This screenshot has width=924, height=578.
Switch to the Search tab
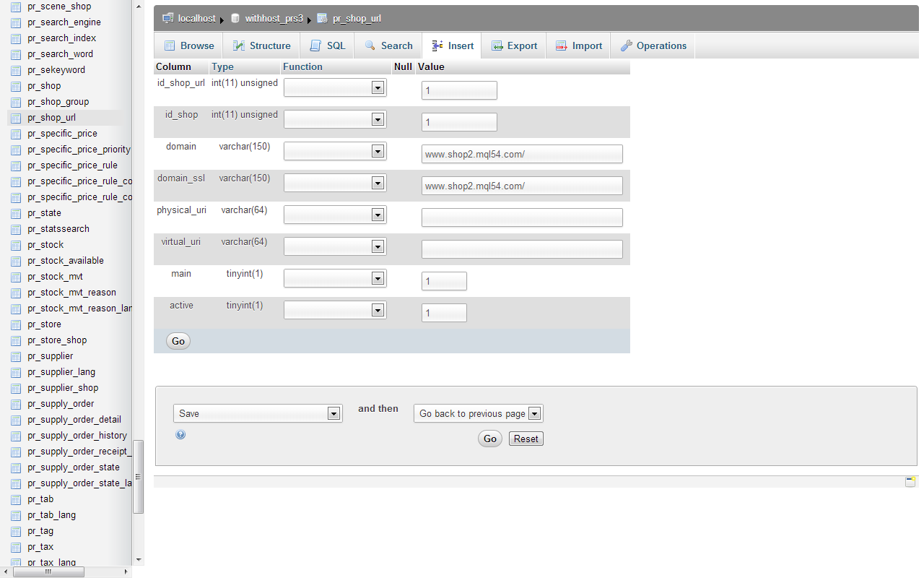(388, 46)
